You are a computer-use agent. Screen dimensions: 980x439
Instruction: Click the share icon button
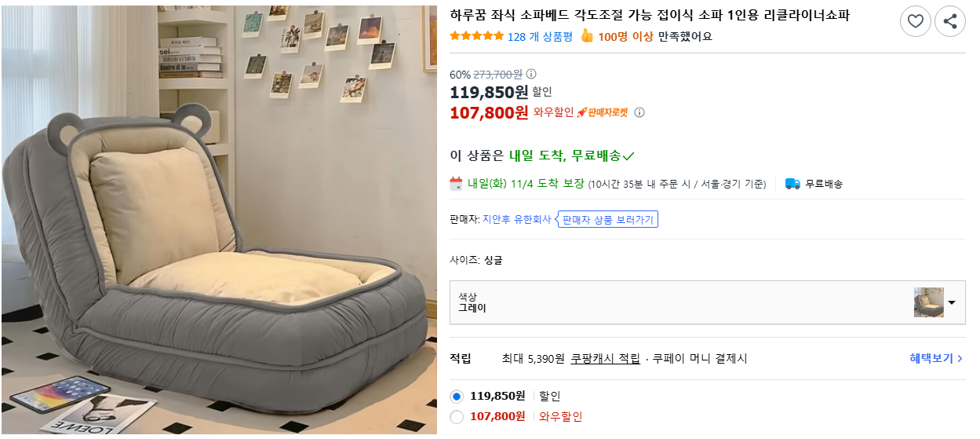pyautogui.click(x=949, y=21)
